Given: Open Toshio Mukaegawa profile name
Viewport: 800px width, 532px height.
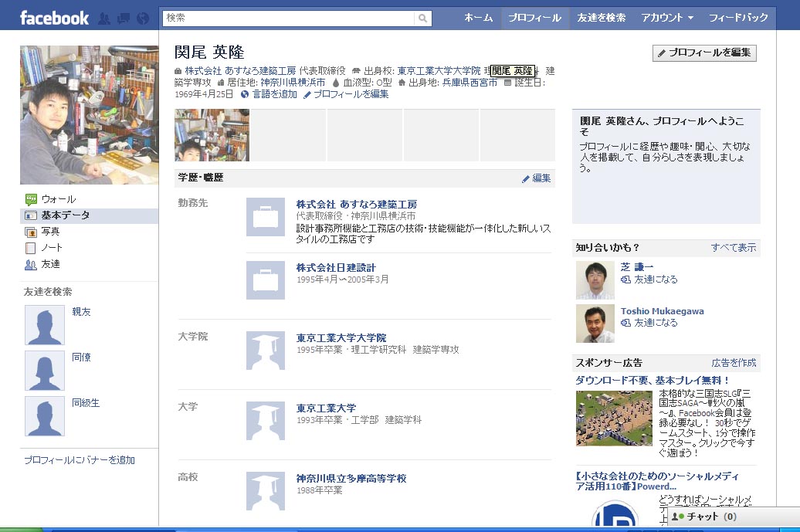Looking at the screenshot, I should click(663, 311).
